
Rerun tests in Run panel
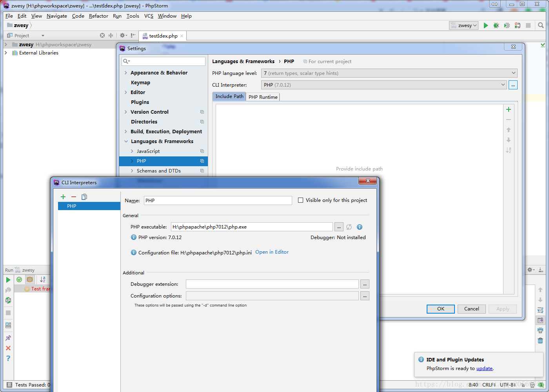(8, 280)
